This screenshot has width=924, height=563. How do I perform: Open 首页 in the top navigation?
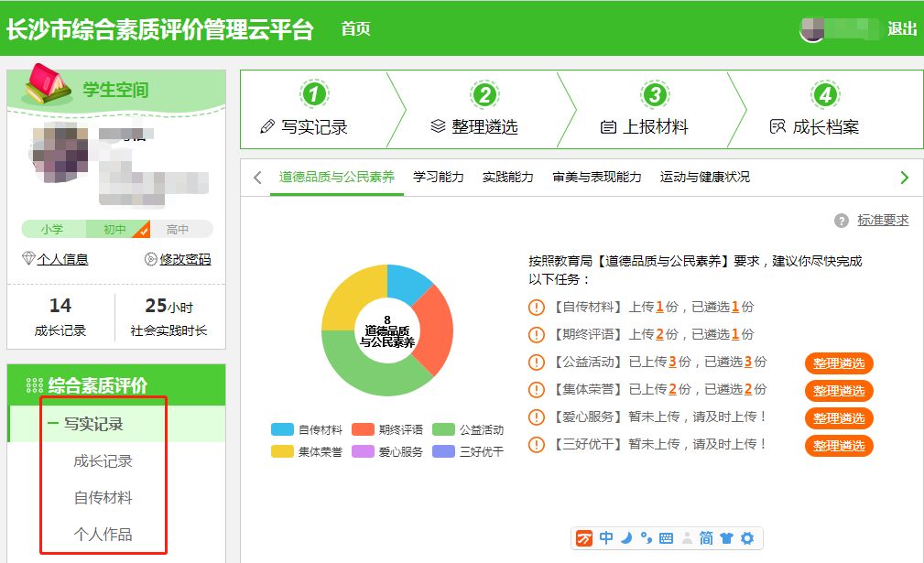354,28
